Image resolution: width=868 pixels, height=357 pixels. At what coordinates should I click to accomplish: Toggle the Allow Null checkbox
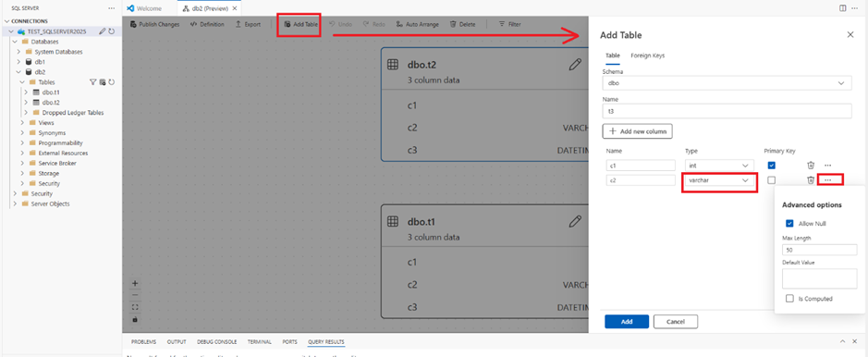click(x=790, y=224)
